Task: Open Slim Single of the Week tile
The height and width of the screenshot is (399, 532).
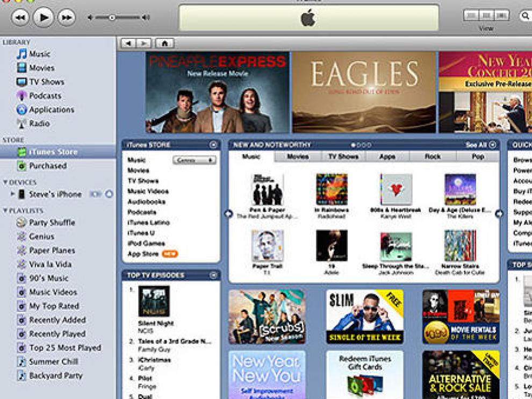Action: (365, 317)
